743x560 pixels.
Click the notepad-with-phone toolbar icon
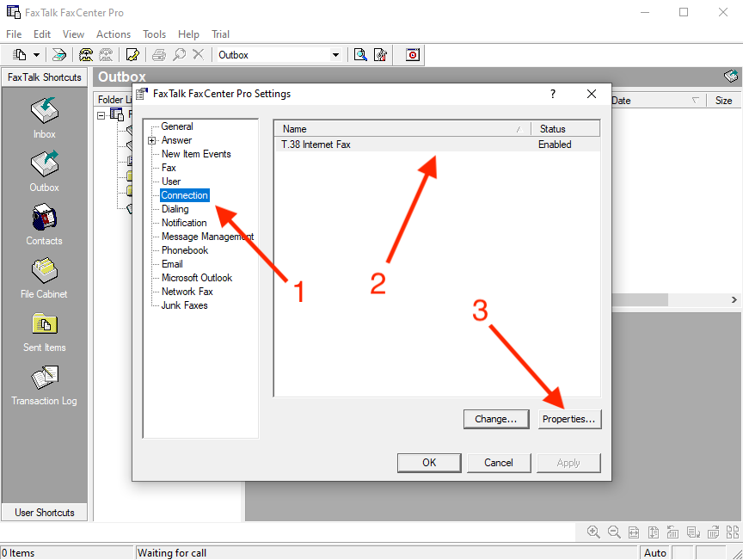(x=132, y=55)
